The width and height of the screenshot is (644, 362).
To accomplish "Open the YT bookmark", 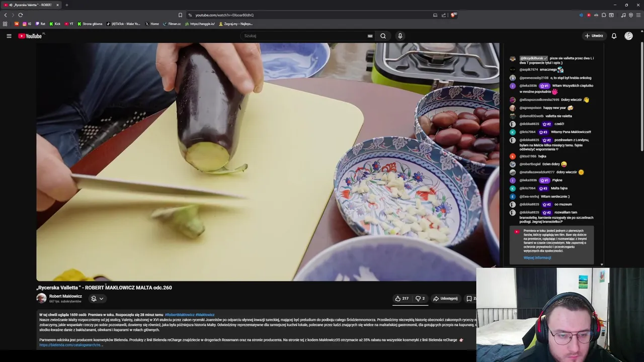I will (69, 24).
